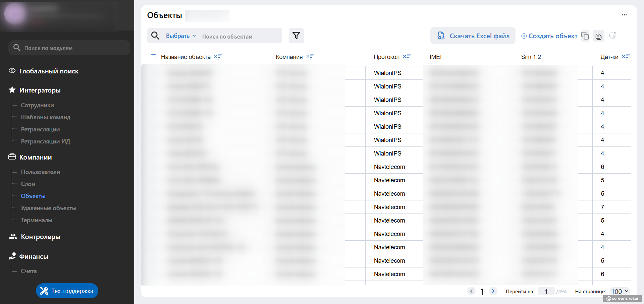
Task: Clear sorting on Компания column
Action: click(310, 57)
